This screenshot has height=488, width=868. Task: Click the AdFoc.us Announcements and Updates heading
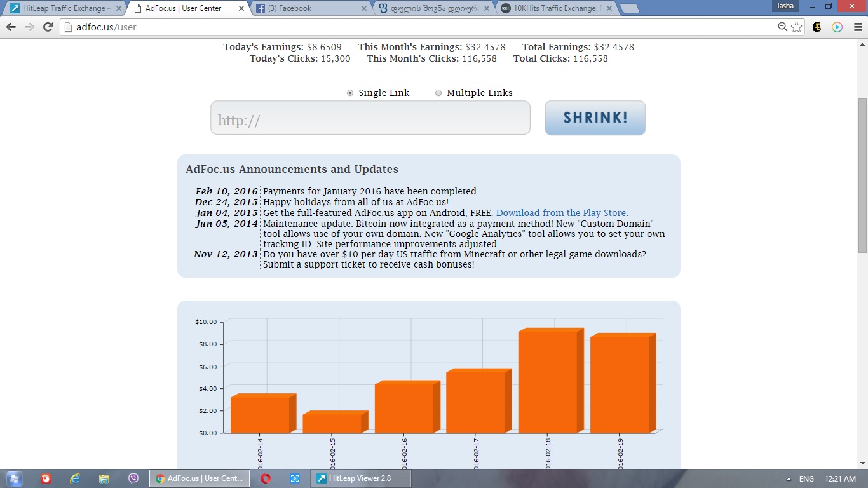292,169
